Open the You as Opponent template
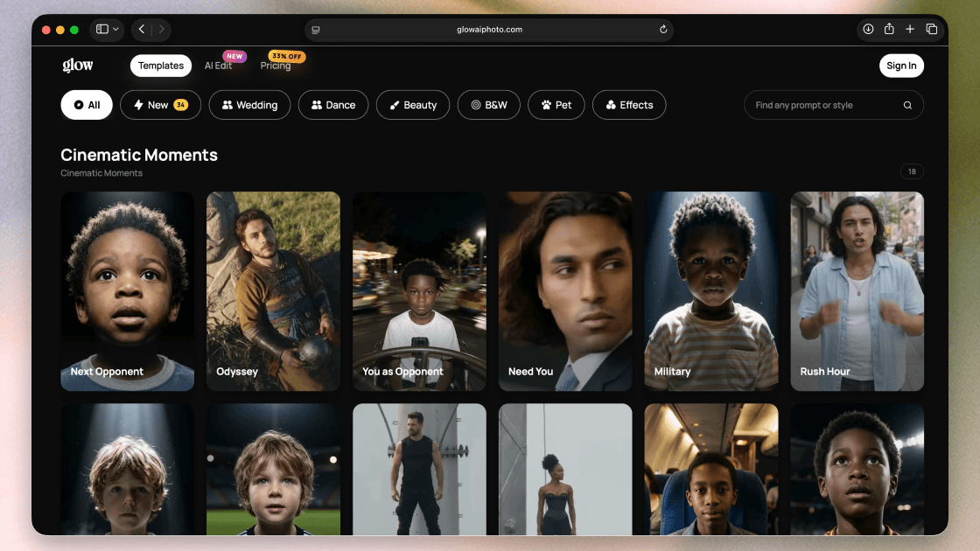This screenshot has width=980, height=551. [x=419, y=291]
